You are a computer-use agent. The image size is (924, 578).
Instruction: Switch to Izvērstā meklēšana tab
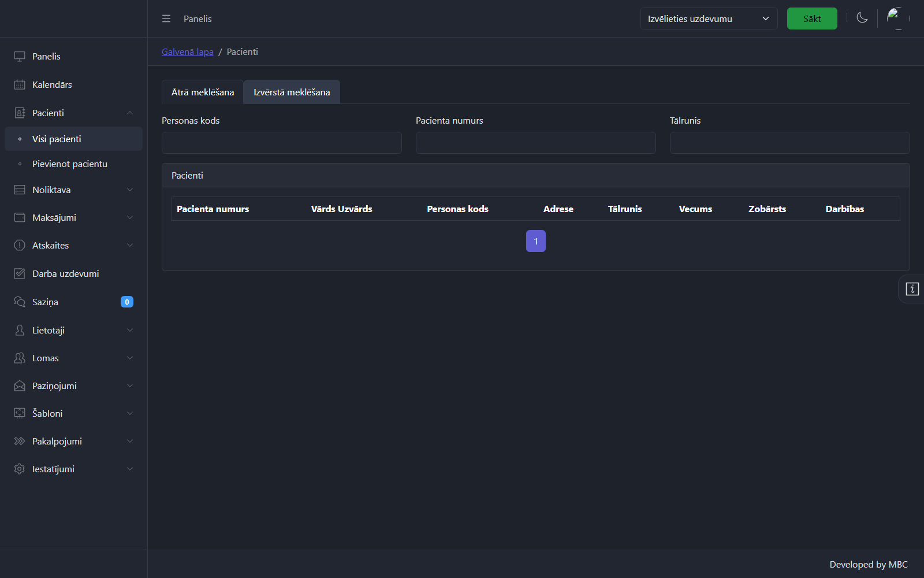pyautogui.click(x=292, y=92)
